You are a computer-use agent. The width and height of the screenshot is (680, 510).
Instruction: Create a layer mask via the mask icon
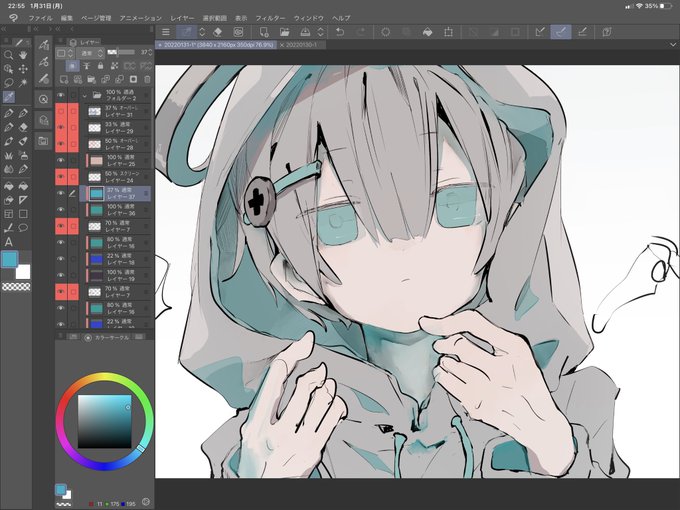[x=133, y=79]
